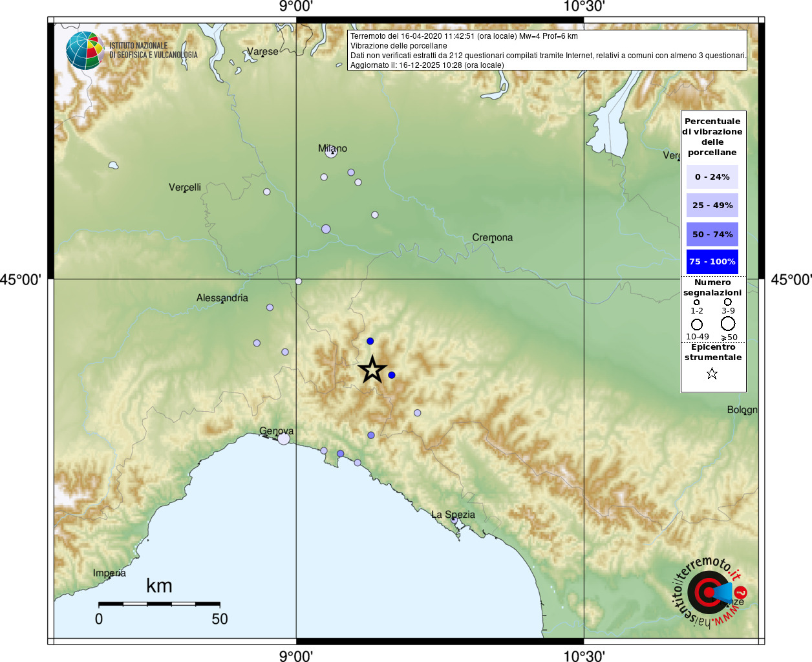Pick the 25 - 49% legend swatch
The width and height of the screenshot is (812, 662).
pos(712,205)
